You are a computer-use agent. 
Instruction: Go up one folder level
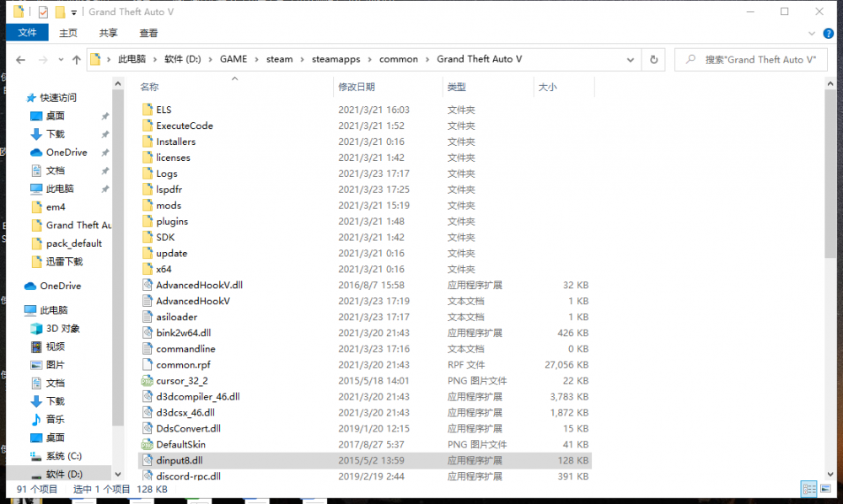77,60
